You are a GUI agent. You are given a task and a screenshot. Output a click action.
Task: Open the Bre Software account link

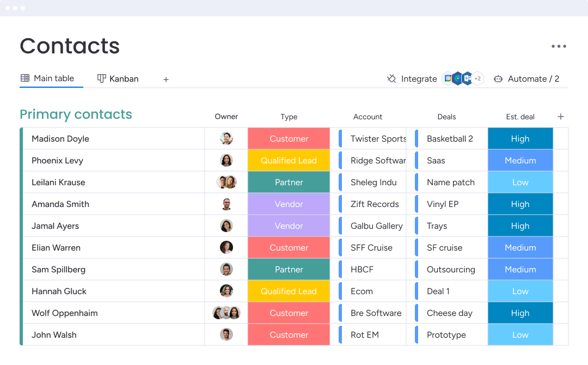pos(376,313)
